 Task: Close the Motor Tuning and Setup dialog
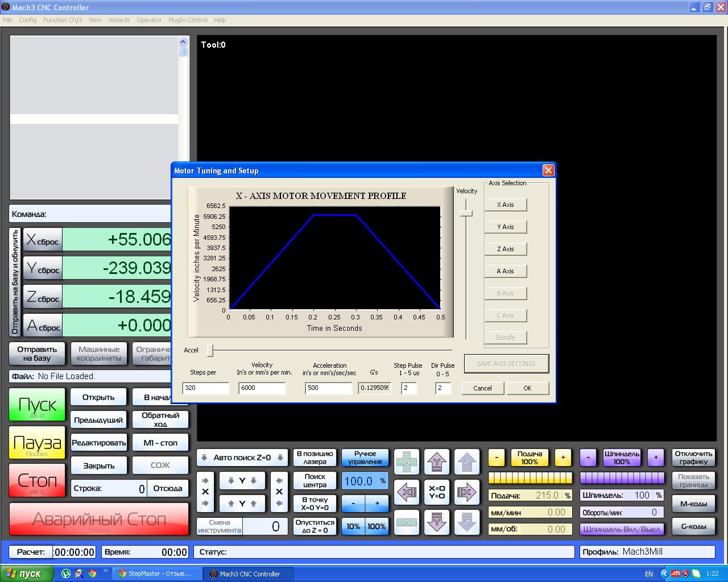548,171
